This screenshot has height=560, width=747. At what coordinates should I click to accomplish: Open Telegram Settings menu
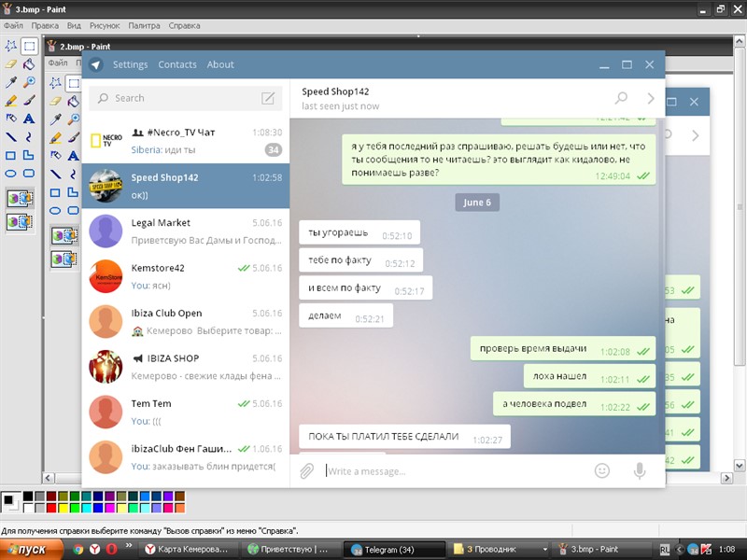(x=130, y=64)
